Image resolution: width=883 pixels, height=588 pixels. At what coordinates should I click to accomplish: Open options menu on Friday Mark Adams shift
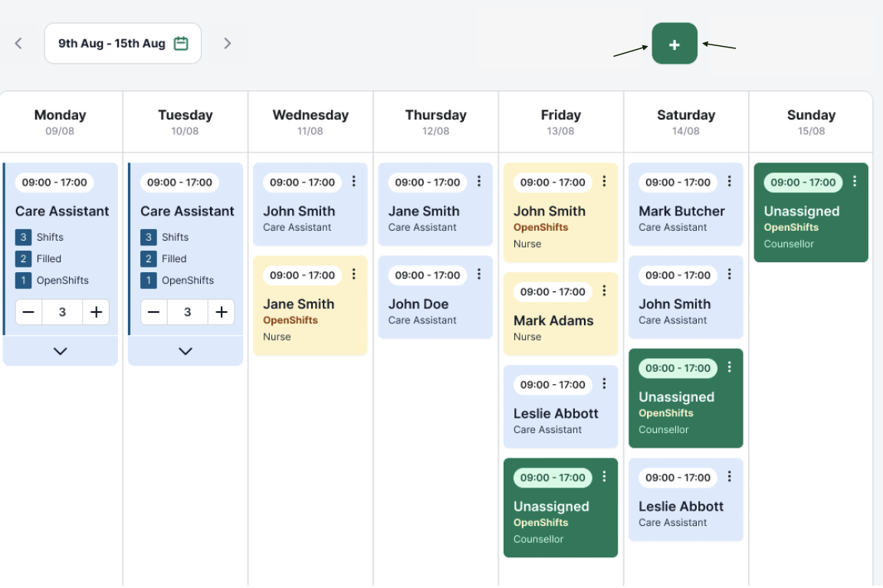[604, 291]
